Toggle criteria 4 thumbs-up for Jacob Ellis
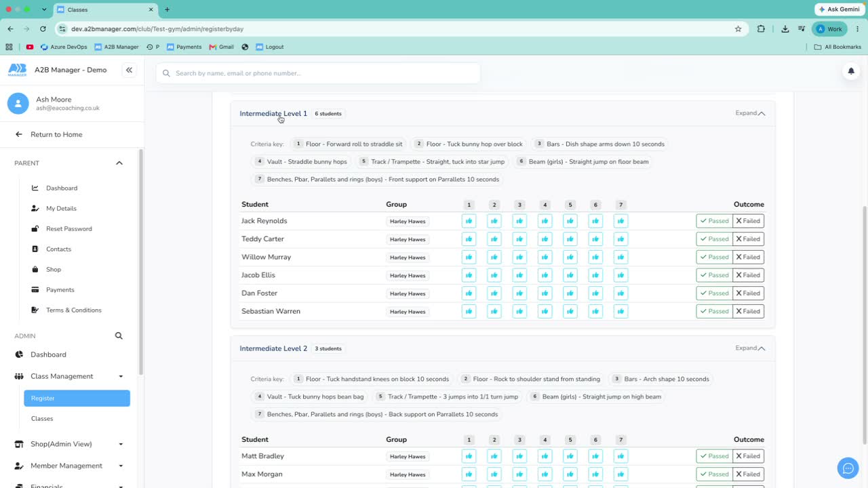 point(545,275)
